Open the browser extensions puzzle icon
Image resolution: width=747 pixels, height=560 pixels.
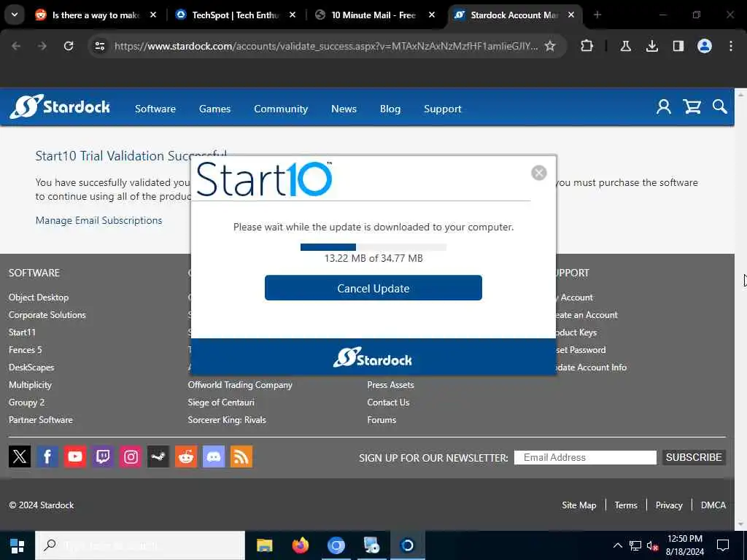coord(587,46)
